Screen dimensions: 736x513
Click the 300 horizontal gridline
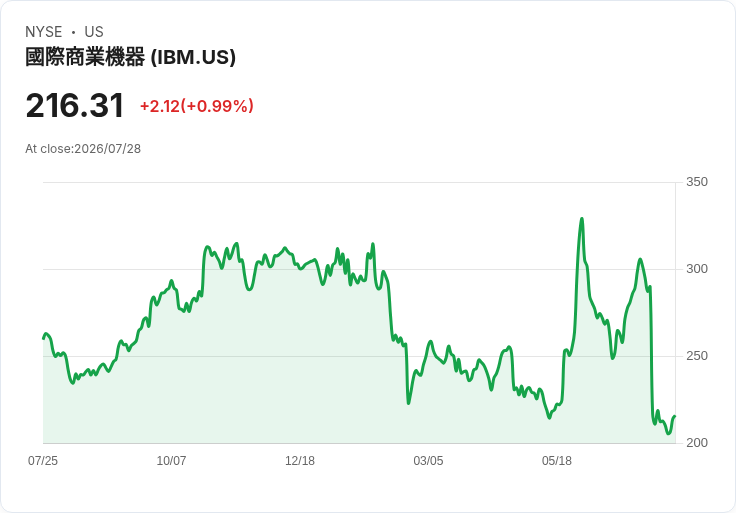coord(359,269)
